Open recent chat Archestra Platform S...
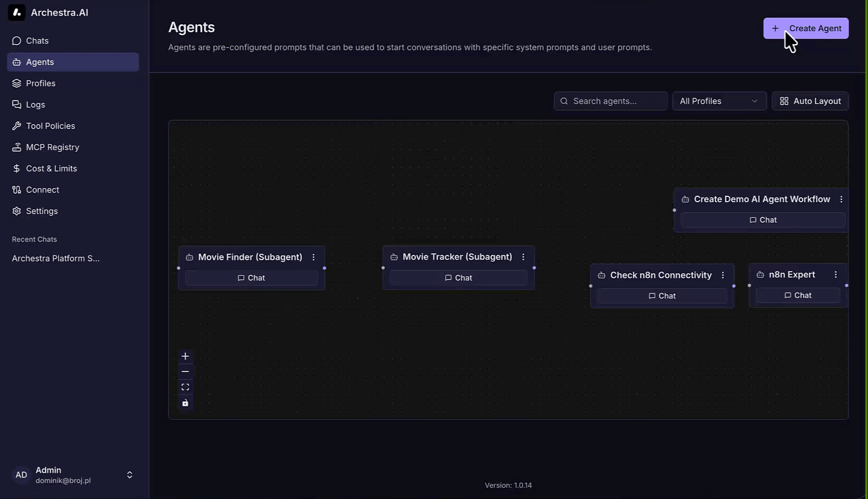 (55, 259)
